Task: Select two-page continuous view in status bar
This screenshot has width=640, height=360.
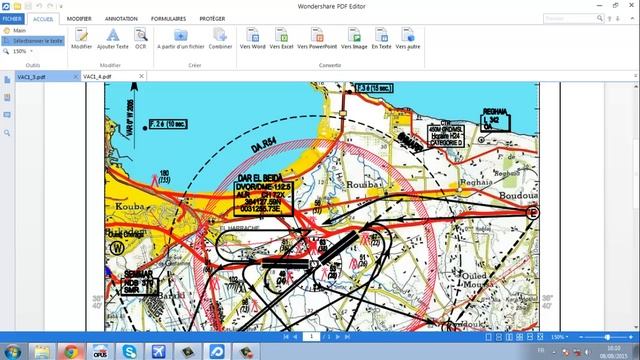Action: coord(519,337)
